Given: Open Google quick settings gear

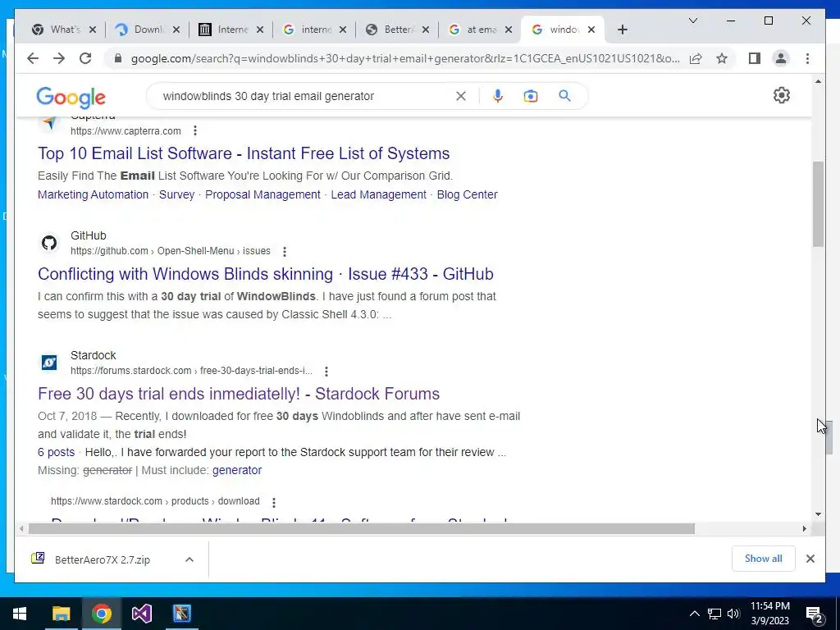Looking at the screenshot, I should tap(781, 95).
